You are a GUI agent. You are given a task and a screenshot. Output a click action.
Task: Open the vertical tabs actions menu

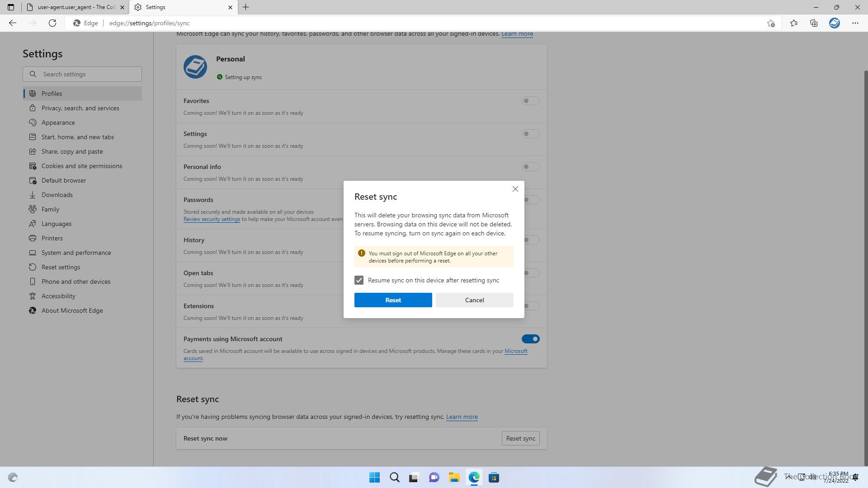11,7
